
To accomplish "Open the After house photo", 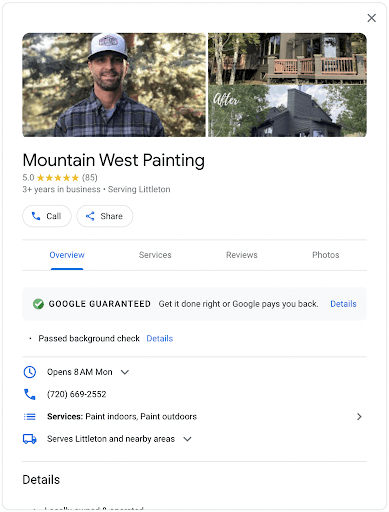I will (287, 111).
